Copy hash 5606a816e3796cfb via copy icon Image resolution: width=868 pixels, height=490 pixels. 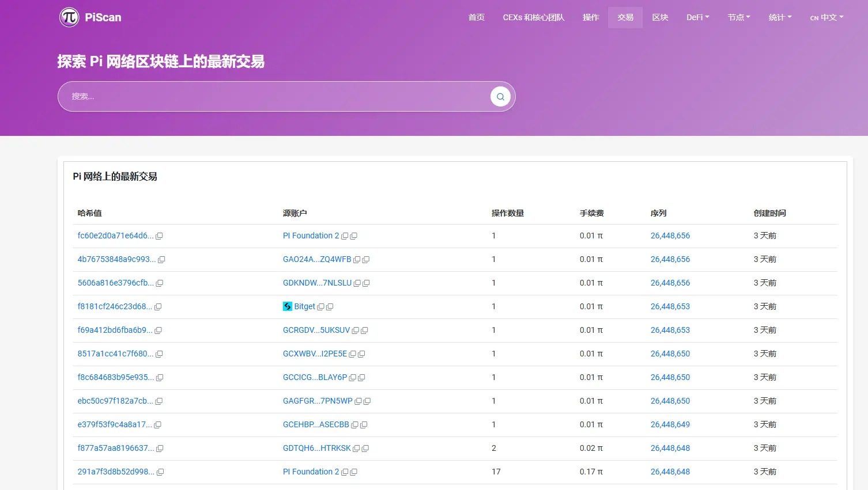tap(160, 283)
